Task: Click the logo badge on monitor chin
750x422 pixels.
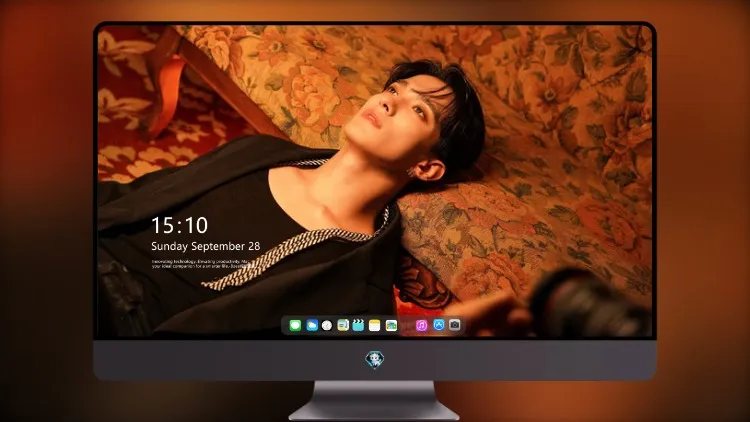Action: tap(375, 360)
